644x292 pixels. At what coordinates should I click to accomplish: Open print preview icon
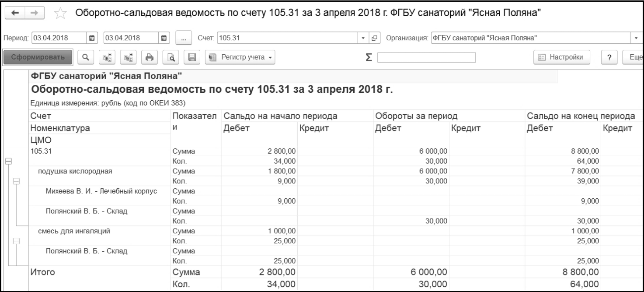point(170,57)
